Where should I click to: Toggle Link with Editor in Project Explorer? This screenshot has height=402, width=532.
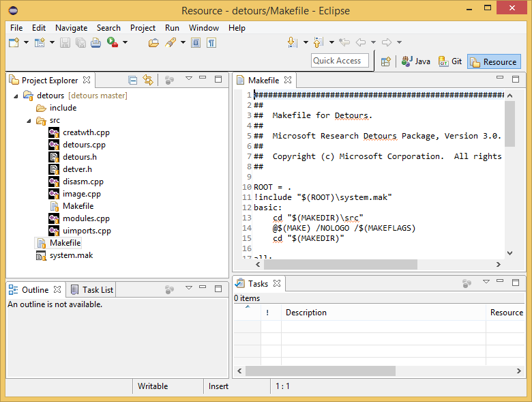[x=148, y=80]
